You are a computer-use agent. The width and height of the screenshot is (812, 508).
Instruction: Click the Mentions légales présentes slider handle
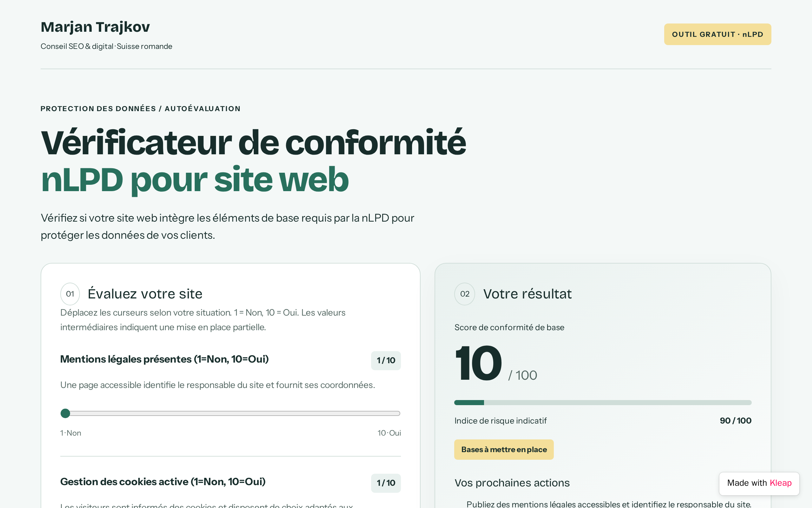point(65,413)
